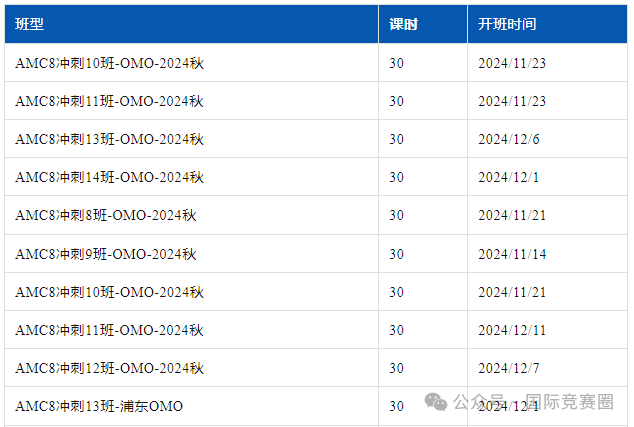The height and width of the screenshot is (427, 634).
Task: Click 课时 value 30 in the 冲刺13班-OMO-2024秋 row
Action: [x=396, y=139]
